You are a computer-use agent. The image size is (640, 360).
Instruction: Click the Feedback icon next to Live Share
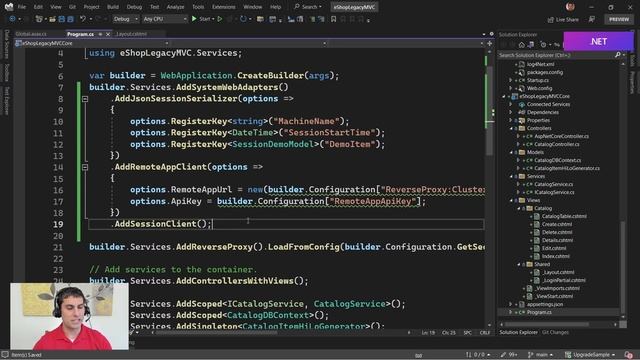[x=591, y=19]
